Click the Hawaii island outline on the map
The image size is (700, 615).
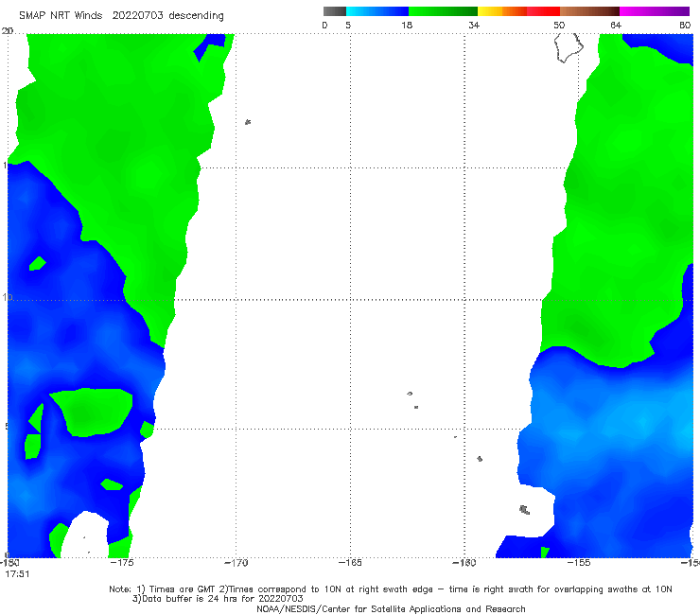tap(569, 47)
